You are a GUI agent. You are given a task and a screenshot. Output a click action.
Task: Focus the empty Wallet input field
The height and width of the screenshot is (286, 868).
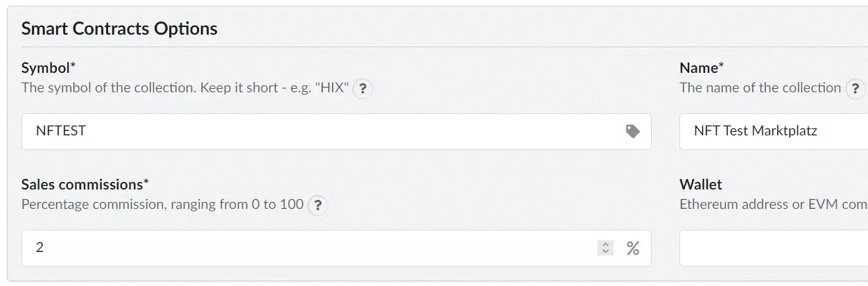pos(773,248)
